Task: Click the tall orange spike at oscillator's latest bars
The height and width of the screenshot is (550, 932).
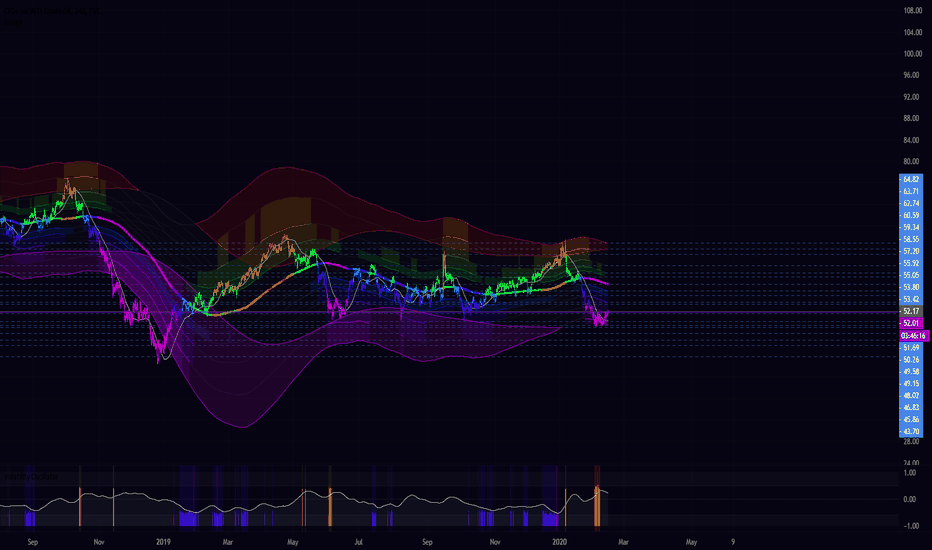Action: [597, 506]
